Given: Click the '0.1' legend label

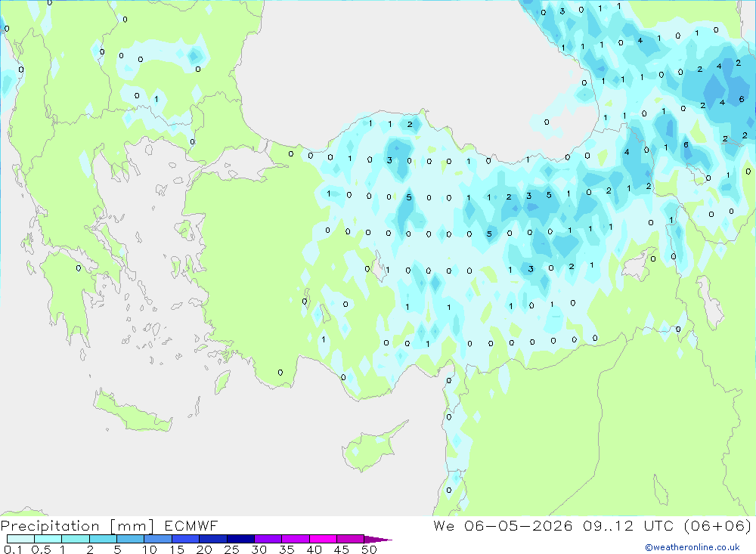Looking at the screenshot, I should coord(14,549).
